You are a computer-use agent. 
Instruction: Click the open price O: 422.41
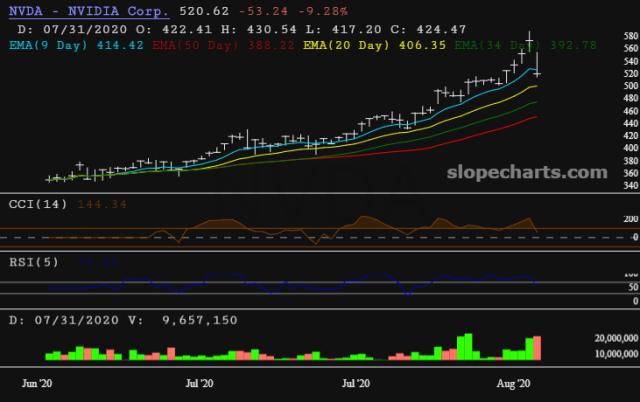[x=174, y=29]
